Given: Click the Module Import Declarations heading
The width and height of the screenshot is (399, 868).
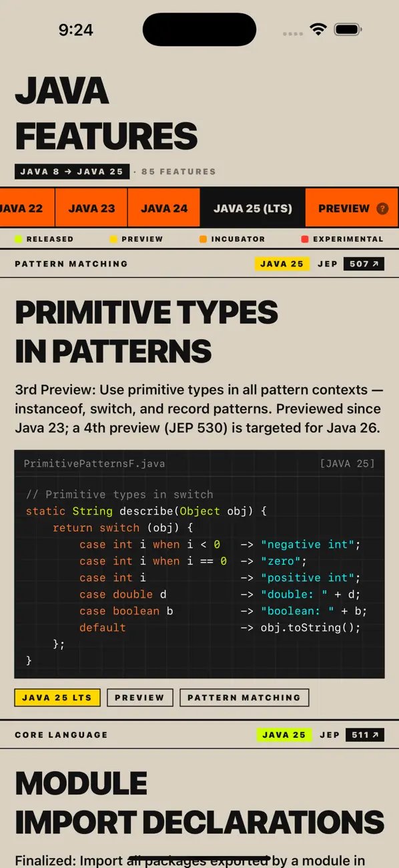Looking at the screenshot, I should point(199,803).
